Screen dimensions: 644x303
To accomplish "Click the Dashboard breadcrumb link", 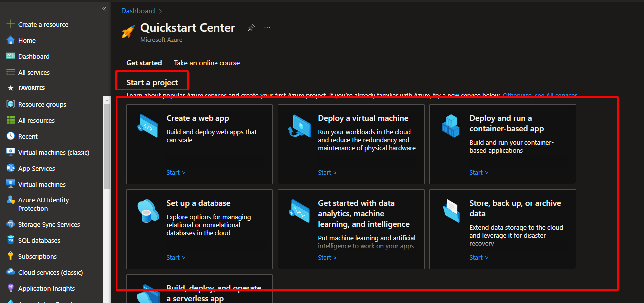I will pos(138,11).
